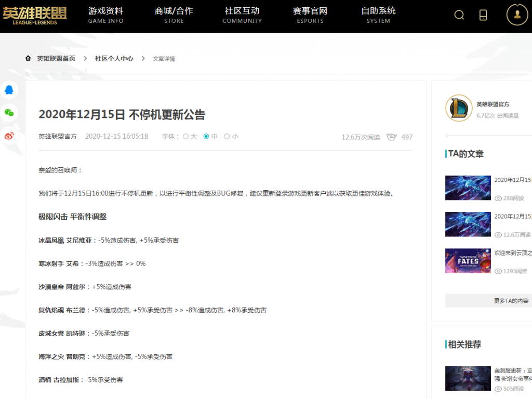Viewport: 532px width, 399px height.
Task: Click 英雄联盟官方 author under article title
Action: (58, 137)
